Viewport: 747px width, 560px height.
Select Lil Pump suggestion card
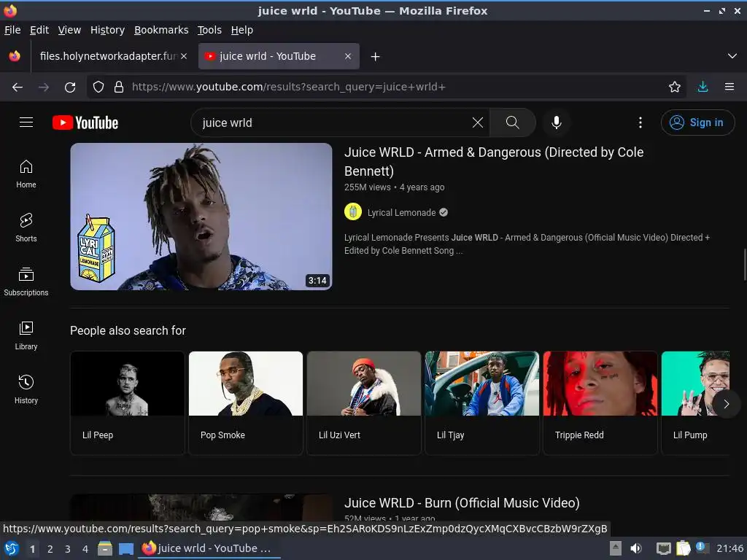point(695,402)
